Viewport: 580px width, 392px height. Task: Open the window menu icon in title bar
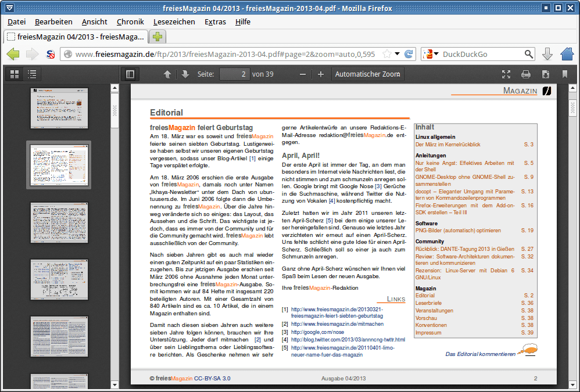point(9,8)
